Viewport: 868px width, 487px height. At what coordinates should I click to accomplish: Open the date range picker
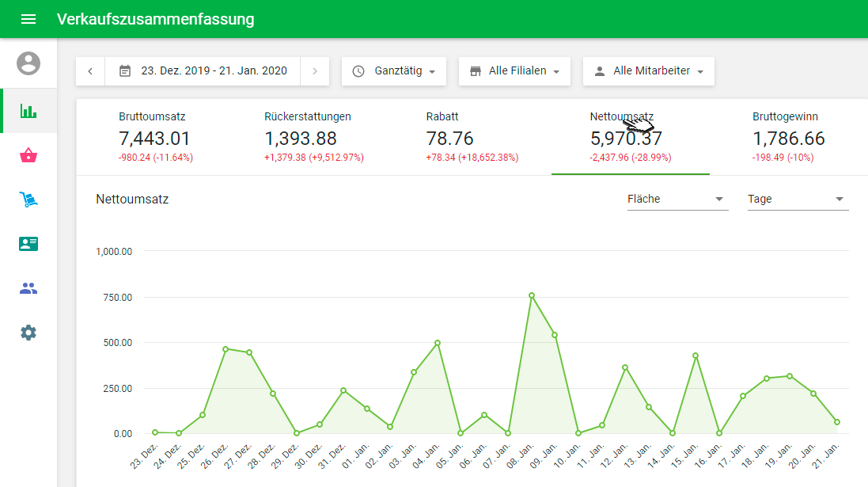[203, 71]
